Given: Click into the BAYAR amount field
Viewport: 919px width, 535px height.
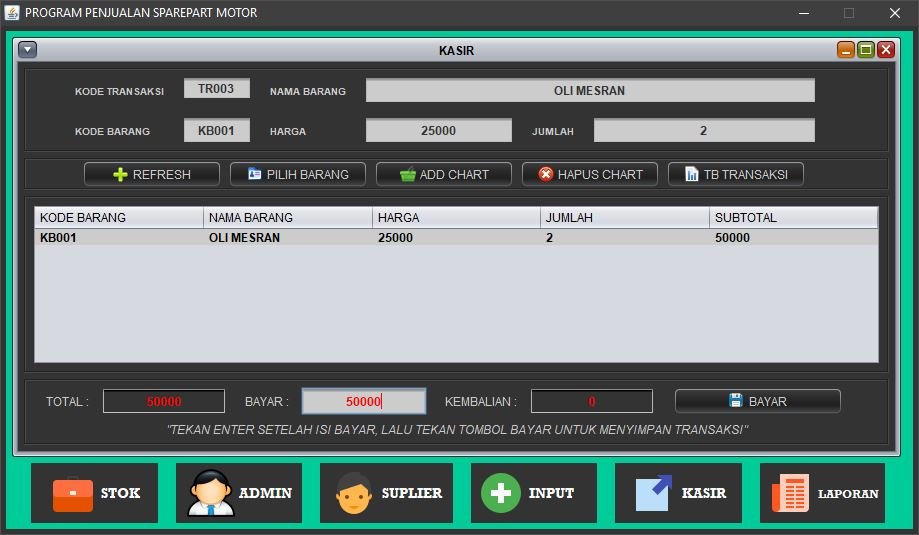Looking at the screenshot, I should pos(363,401).
